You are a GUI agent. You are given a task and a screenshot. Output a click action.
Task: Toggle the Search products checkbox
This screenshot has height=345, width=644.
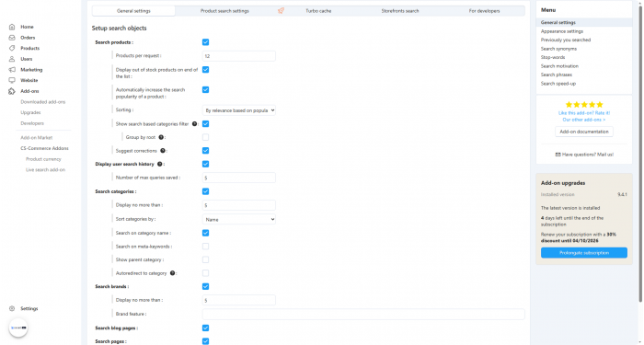(x=206, y=42)
